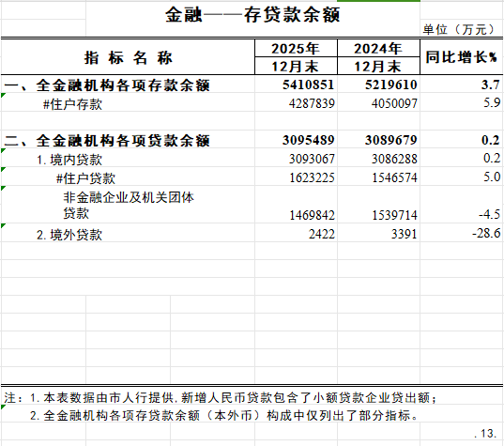Select the deposit total value 5410851
This screenshot has height=446, width=504.
308,85
